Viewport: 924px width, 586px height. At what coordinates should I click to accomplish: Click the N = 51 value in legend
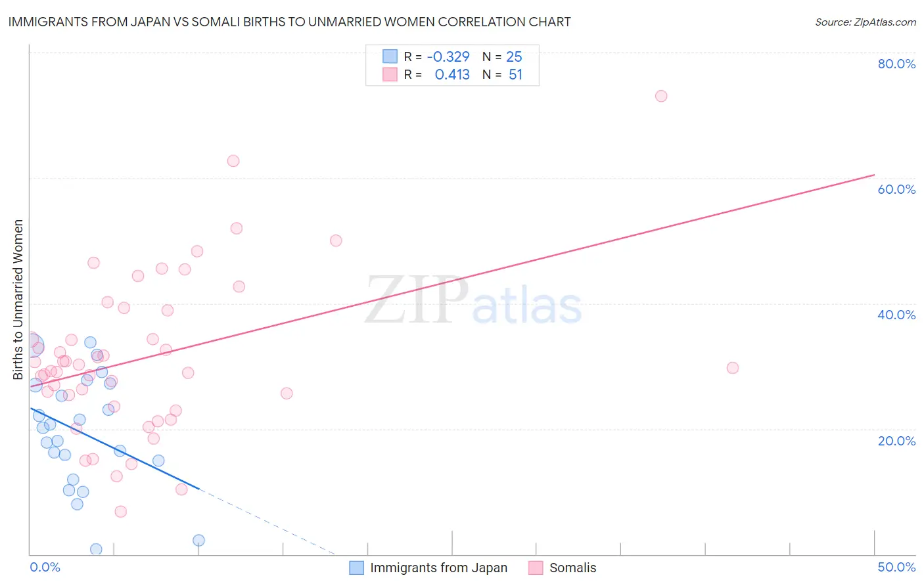point(502,74)
